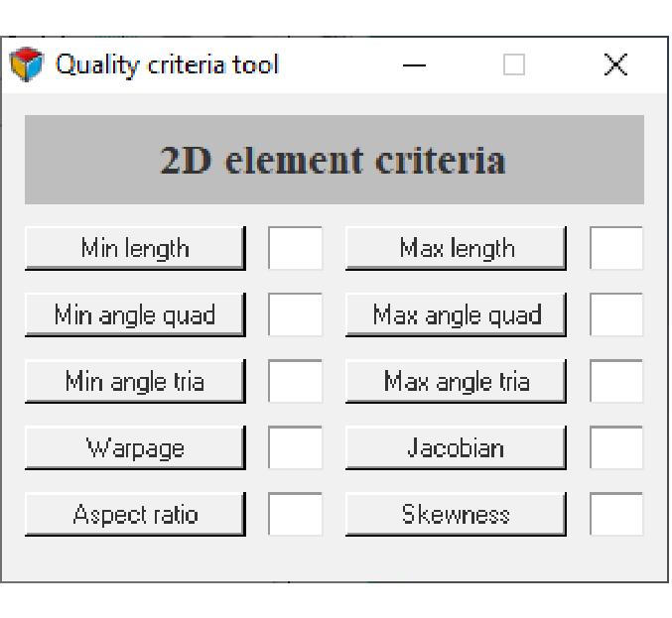Click the Min length button
The height and width of the screenshot is (618, 672).
click(134, 248)
